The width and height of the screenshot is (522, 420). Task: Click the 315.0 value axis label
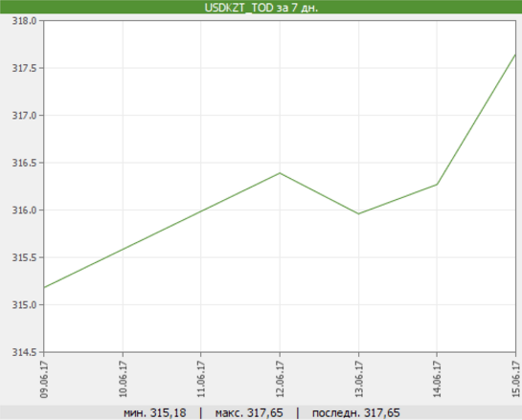point(24,304)
